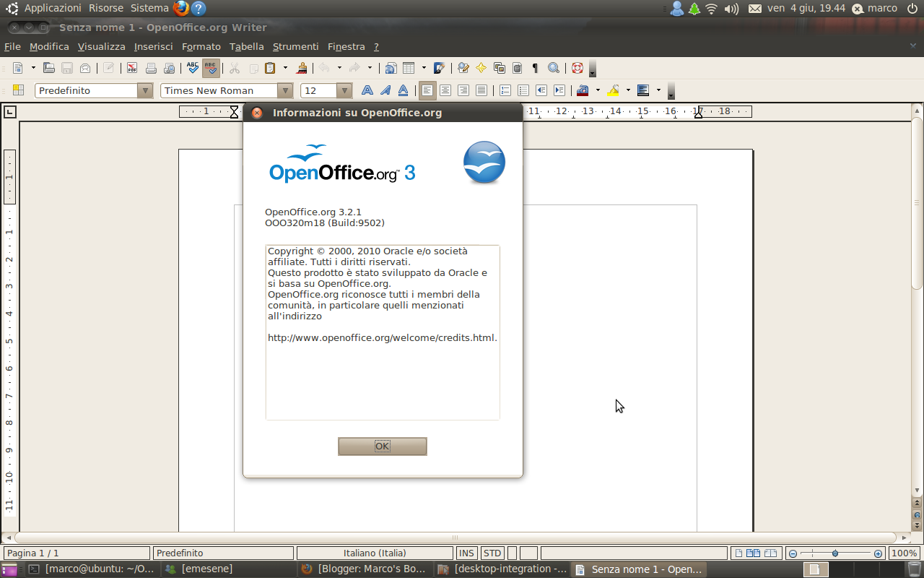The width and height of the screenshot is (924, 578).
Task: Toggle Italic formatting
Action: click(385, 90)
